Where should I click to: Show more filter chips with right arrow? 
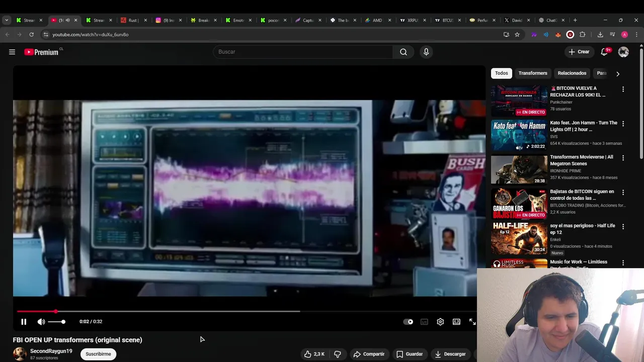(x=618, y=73)
